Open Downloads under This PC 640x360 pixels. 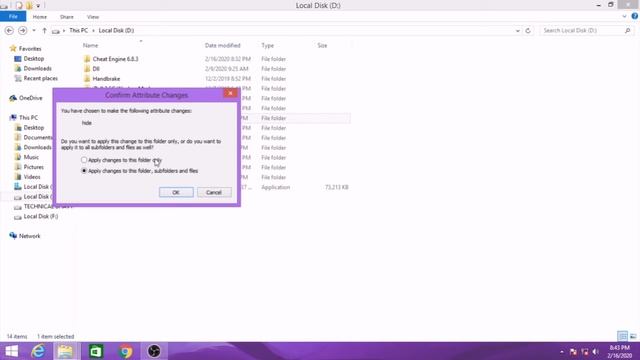pyautogui.click(x=37, y=147)
